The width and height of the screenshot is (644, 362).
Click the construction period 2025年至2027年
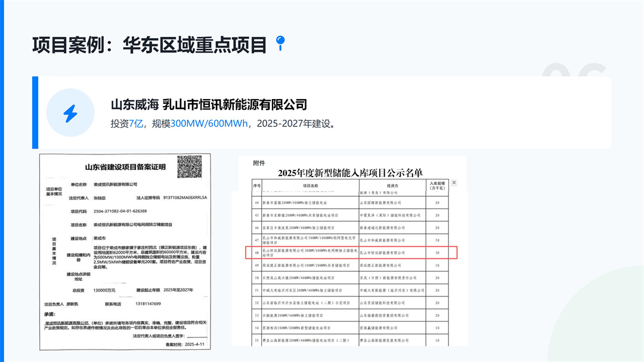pyautogui.click(x=178, y=290)
